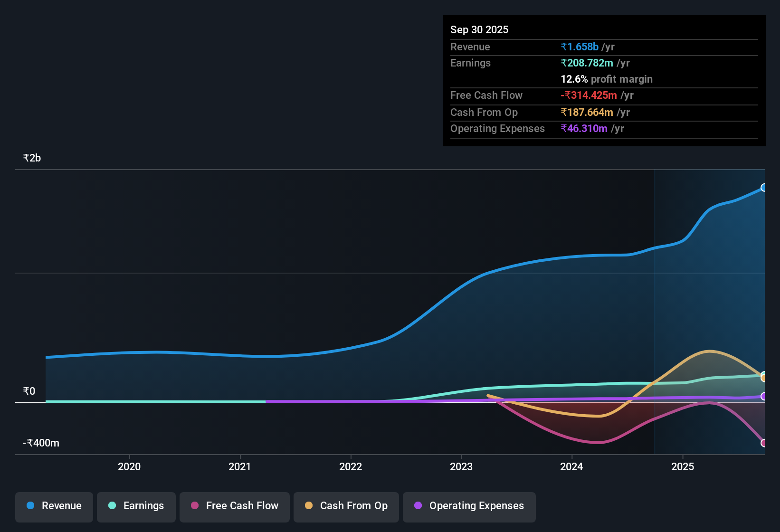Select the Earnings legend color dot

[x=112, y=506]
